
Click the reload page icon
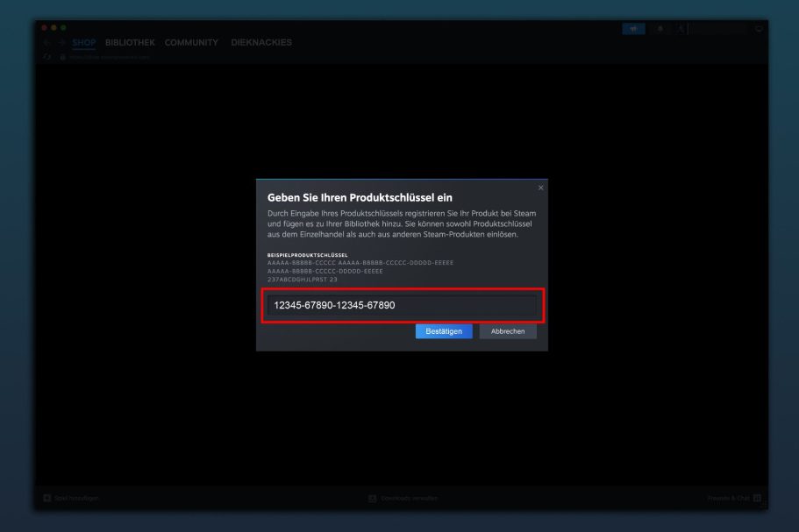point(46,57)
